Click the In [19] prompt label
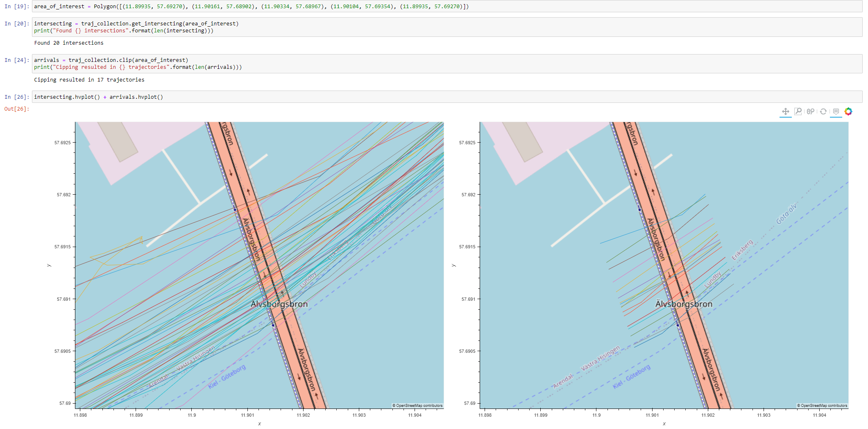Image resolution: width=868 pixels, height=429 pixels. [16, 6]
